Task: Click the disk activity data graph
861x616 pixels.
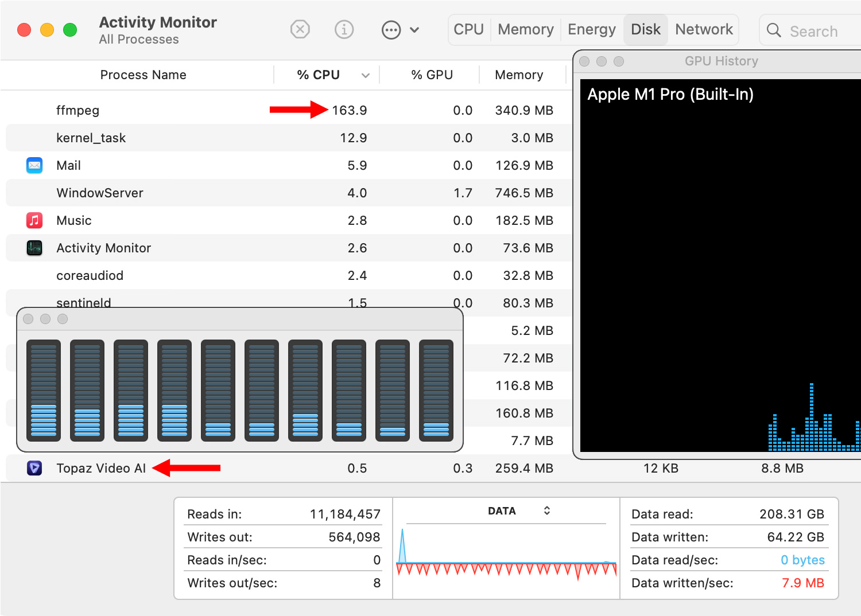Action: pos(506,554)
